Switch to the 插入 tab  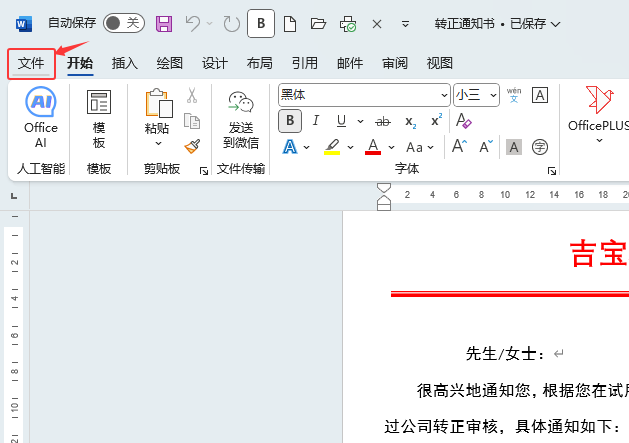(x=124, y=63)
